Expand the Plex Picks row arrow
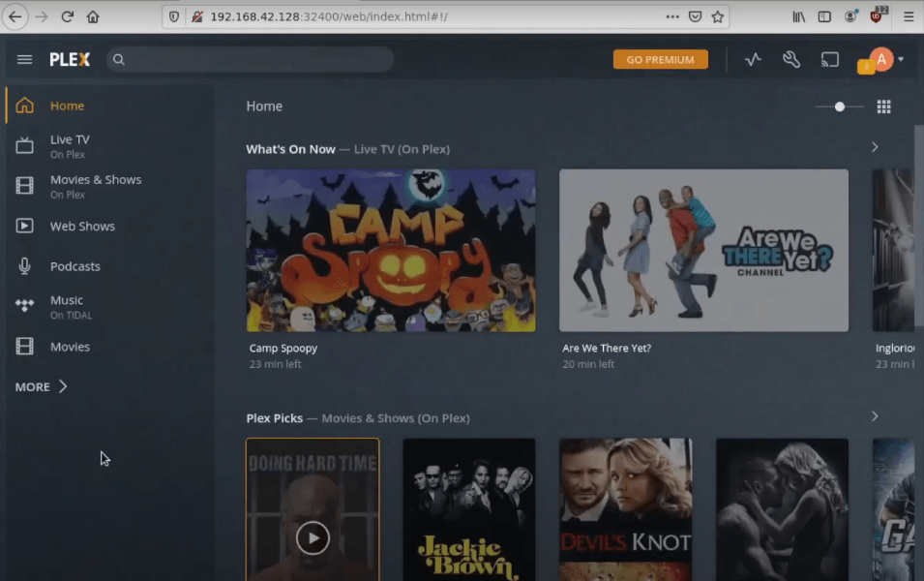 click(875, 416)
